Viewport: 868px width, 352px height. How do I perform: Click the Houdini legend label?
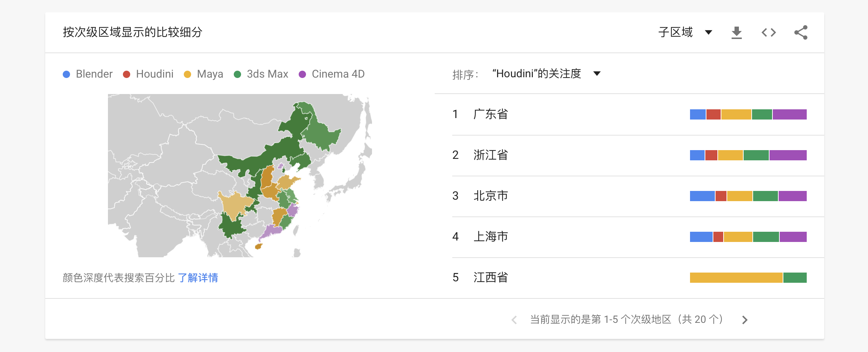pyautogui.click(x=155, y=74)
